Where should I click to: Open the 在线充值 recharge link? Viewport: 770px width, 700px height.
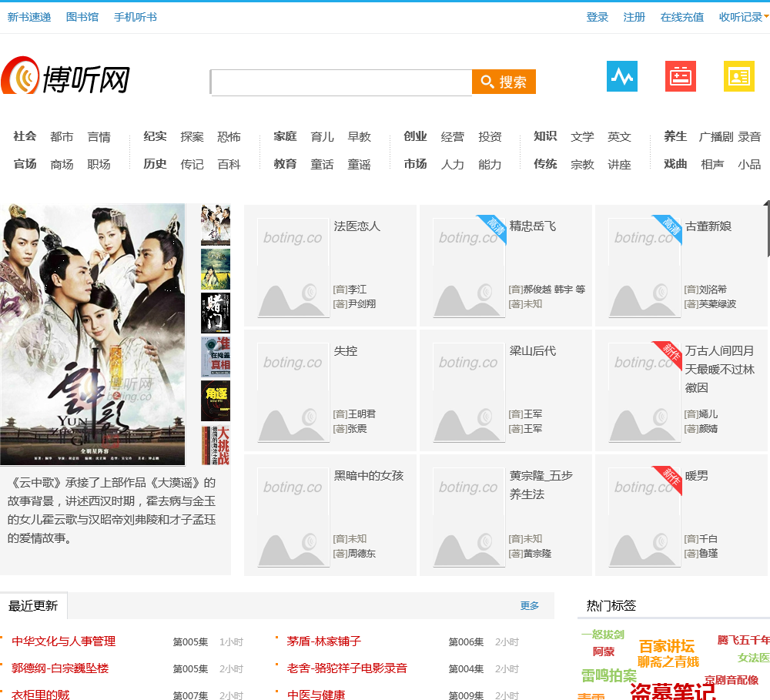(x=681, y=17)
